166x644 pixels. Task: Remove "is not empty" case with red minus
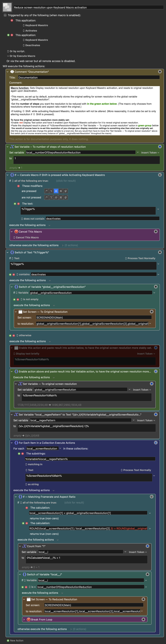tap(18, 300)
